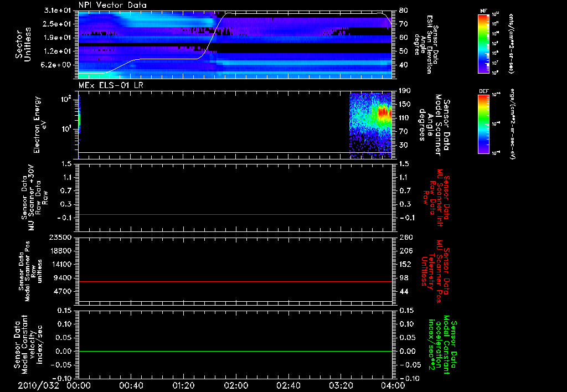Click the 01:20 time axis label
This screenshot has height=392, width=567.
(x=183, y=385)
